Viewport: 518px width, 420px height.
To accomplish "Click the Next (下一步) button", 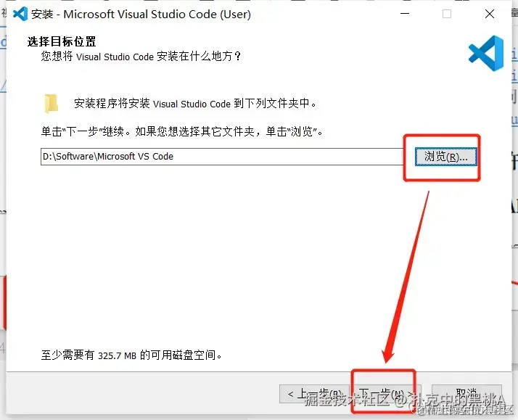I will [385, 394].
